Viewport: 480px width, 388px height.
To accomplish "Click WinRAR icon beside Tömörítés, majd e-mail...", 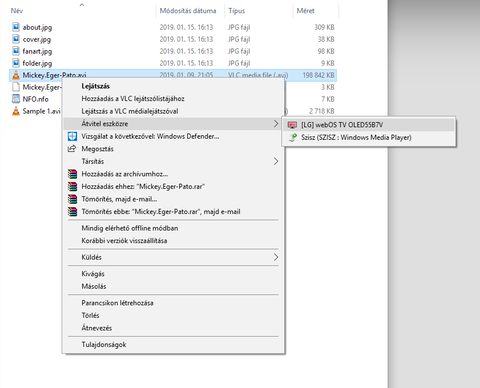I will 72,199.
